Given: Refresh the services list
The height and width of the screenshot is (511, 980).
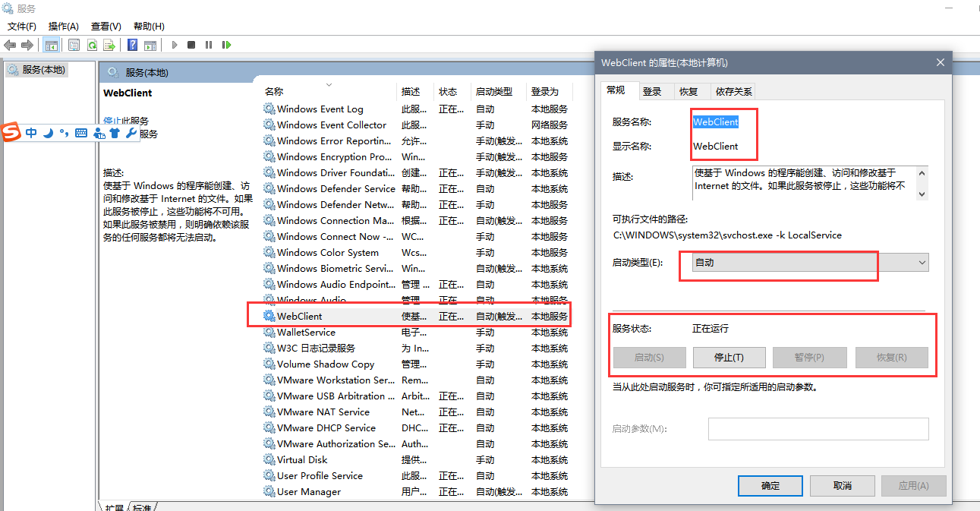Looking at the screenshot, I should click(92, 44).
